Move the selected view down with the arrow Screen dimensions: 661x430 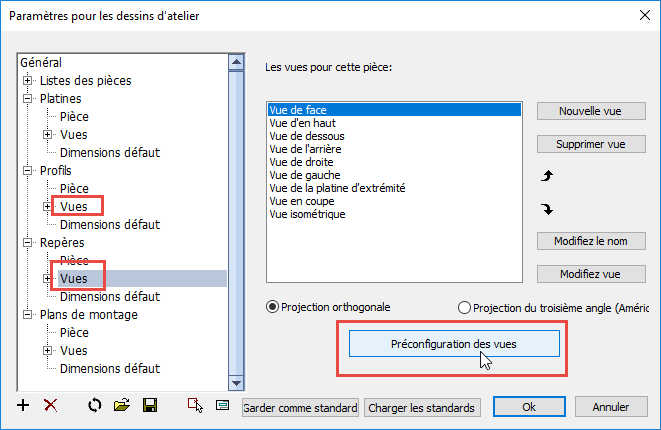click(x=547, y=209)
